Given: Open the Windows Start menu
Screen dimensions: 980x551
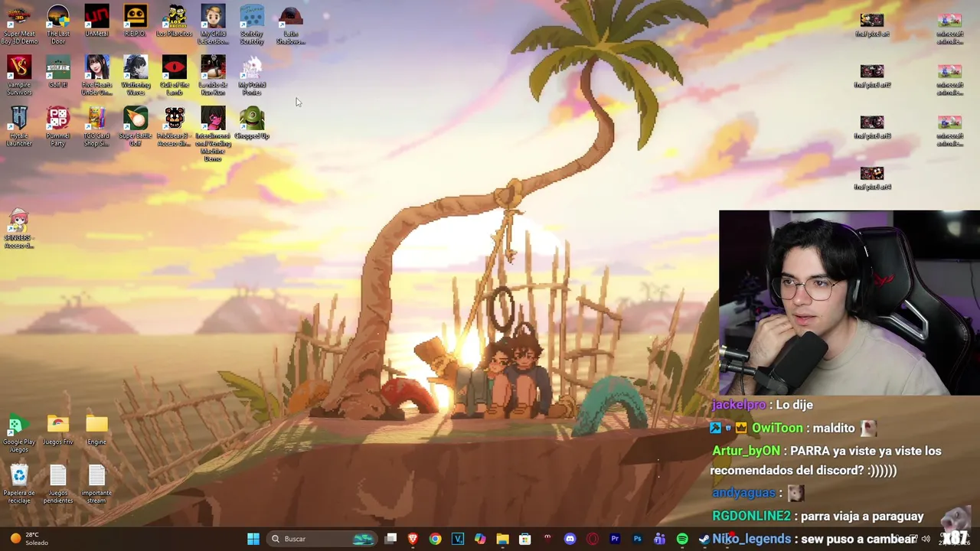Looking at the screenshot, I should (x=253, y=539).
